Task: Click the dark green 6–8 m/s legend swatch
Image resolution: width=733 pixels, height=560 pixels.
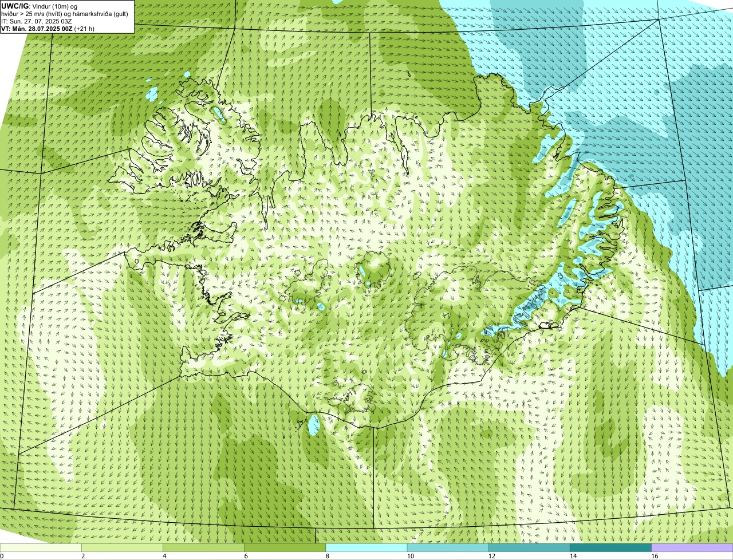Action: [x=285, y=548]
